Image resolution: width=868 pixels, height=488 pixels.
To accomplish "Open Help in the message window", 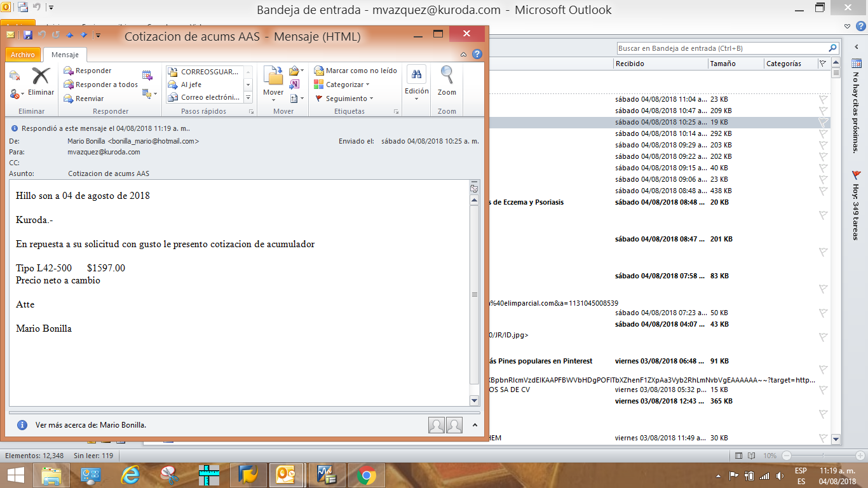I will (477, 55).
